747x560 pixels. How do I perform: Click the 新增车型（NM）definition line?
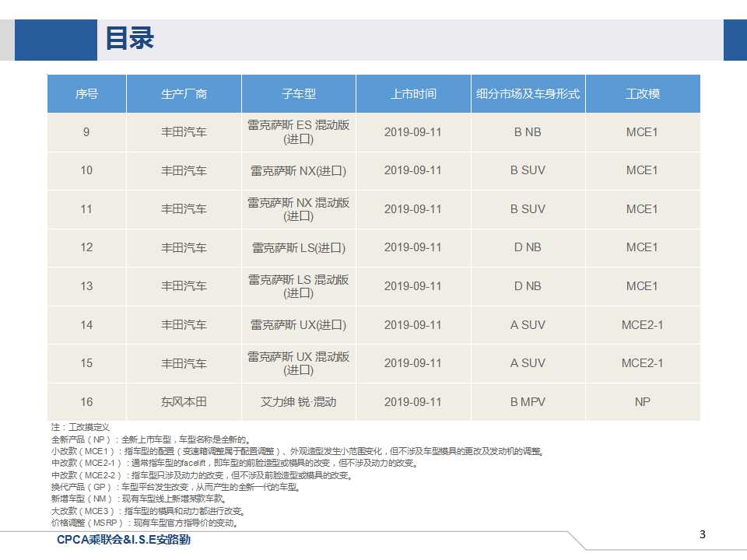point(139,499)
